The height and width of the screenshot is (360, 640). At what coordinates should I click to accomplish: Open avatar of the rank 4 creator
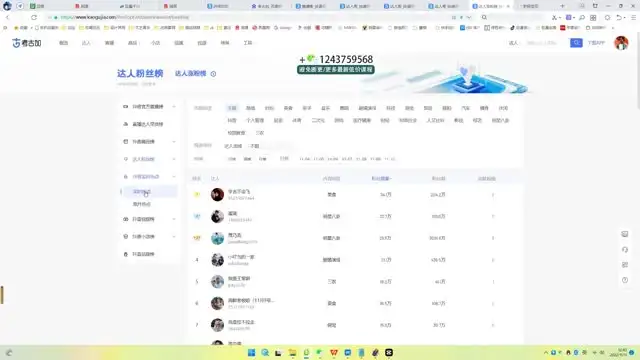click(217, 260)
